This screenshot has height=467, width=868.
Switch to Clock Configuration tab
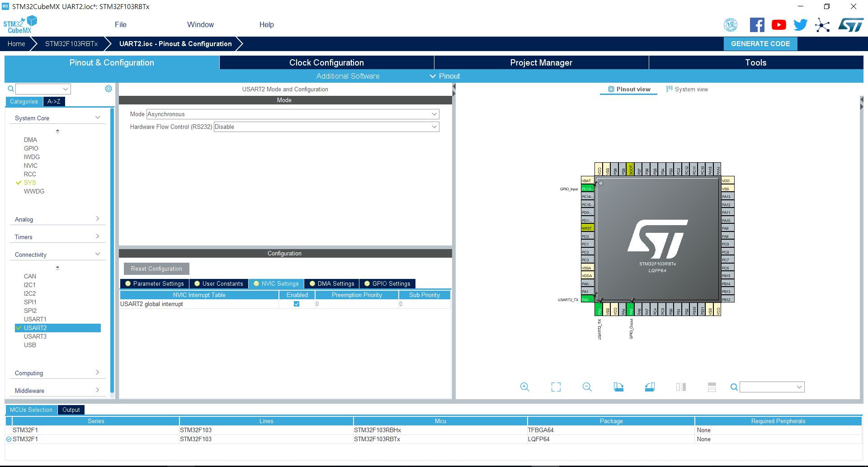coord(326,63)
